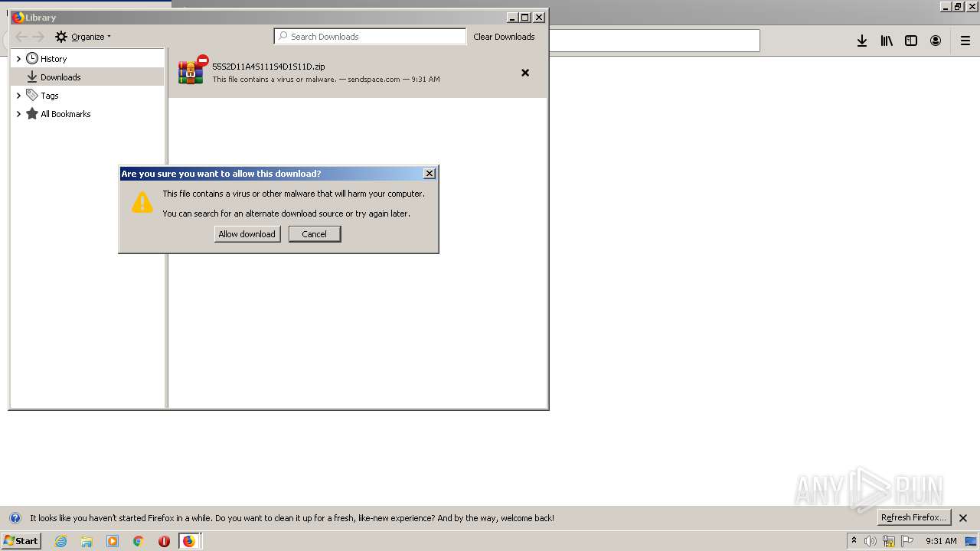The height and width of the screenshot is (551, 980).
Task: Open Firefox account icon
Action: click(936, 41)
